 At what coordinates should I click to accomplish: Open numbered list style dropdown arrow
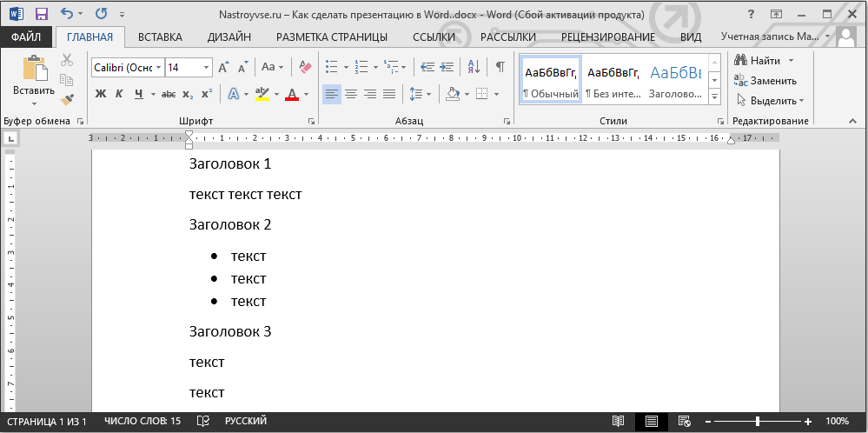376,68
